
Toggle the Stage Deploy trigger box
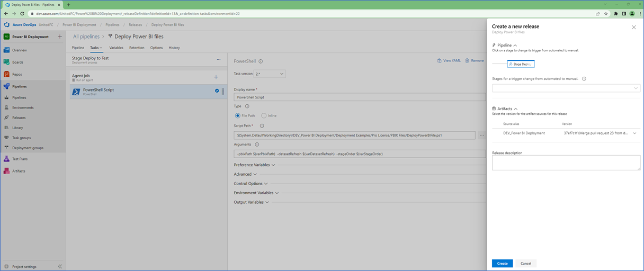pyautogui.click(x=521, y=64)
